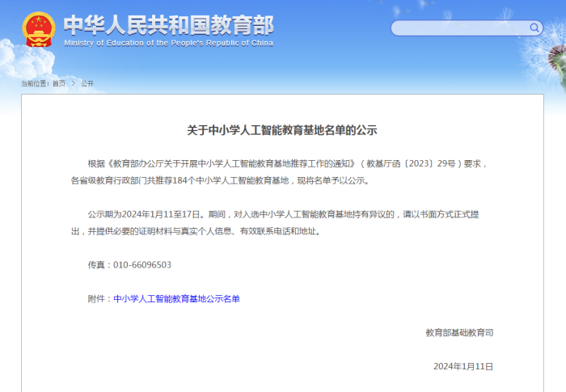Viewport: 566px width, 392px height.
Task: Click the paragraph starting with 公示期为2024年1月11至17日
Action: [x=282, y=222]
